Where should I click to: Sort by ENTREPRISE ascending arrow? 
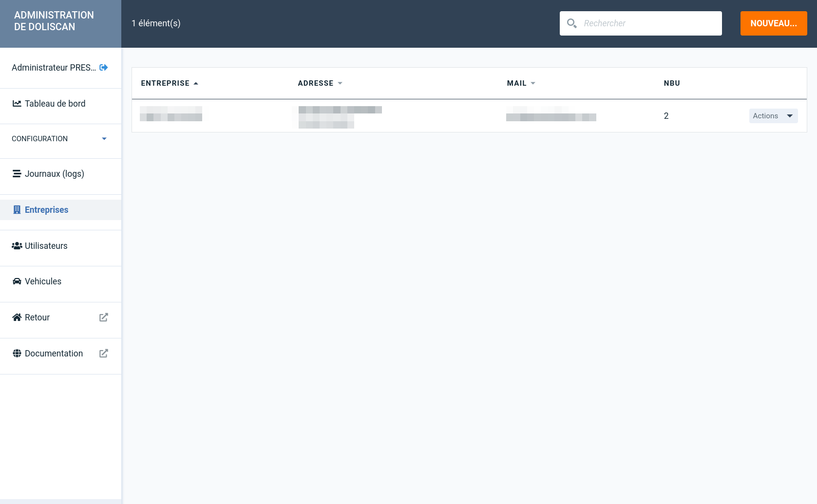coord(196,83)
